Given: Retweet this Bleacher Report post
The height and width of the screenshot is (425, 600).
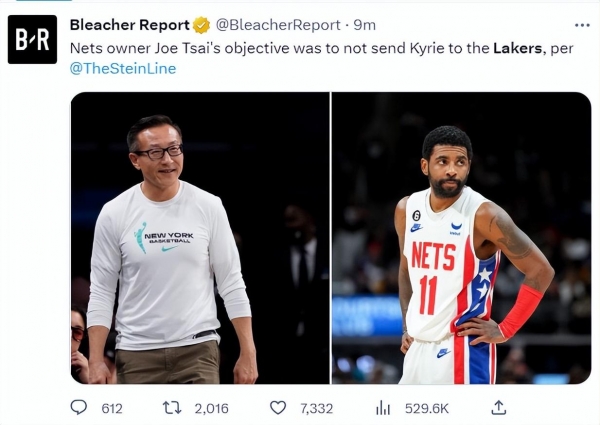Looking at the screenshot, I should pyautogui.click(x=172, y=408).
